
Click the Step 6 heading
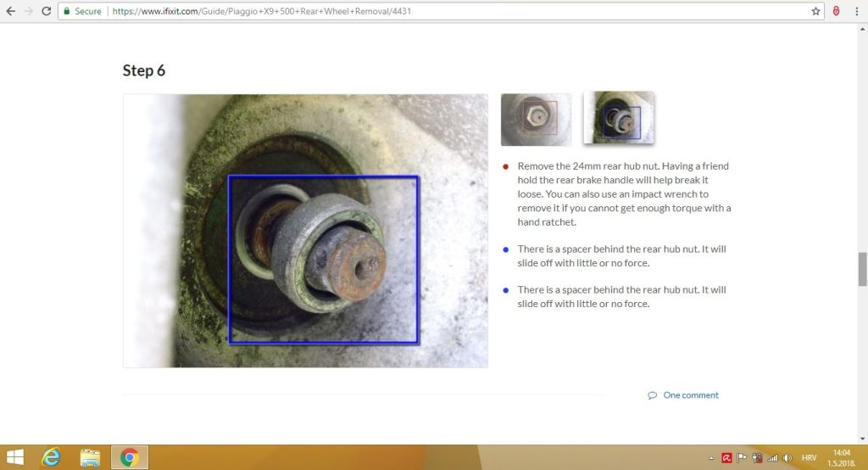(x=144, y=70)
